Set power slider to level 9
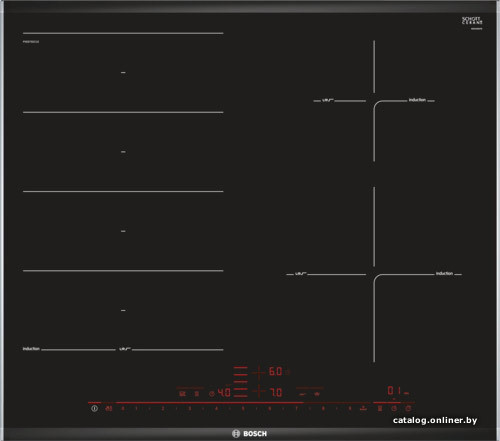 pyautogui.click(x=350, y=408)
